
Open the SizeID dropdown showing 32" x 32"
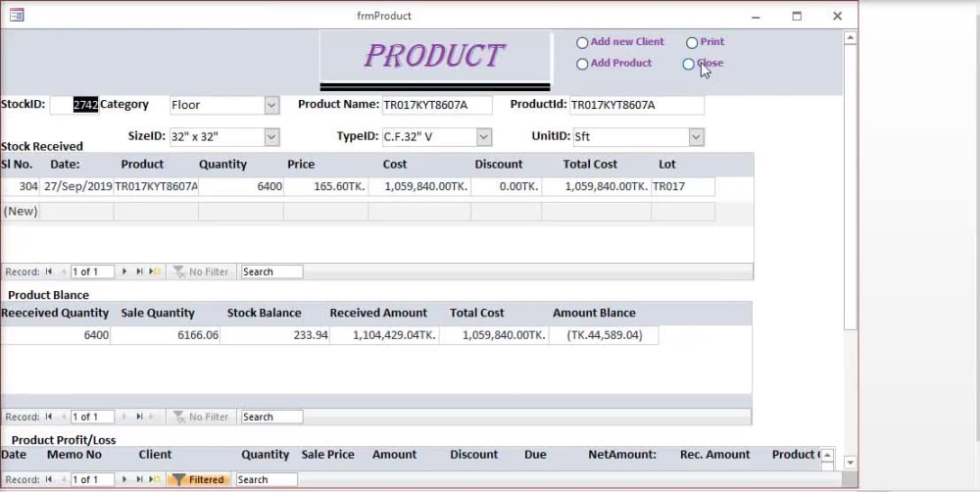coord(271,137)
